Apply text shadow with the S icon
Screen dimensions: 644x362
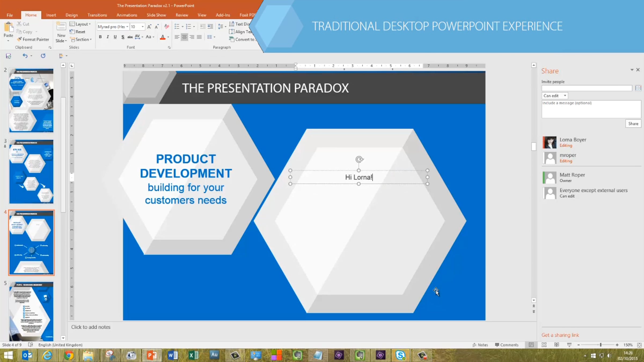pyautogui.click(x=123, y=37)
